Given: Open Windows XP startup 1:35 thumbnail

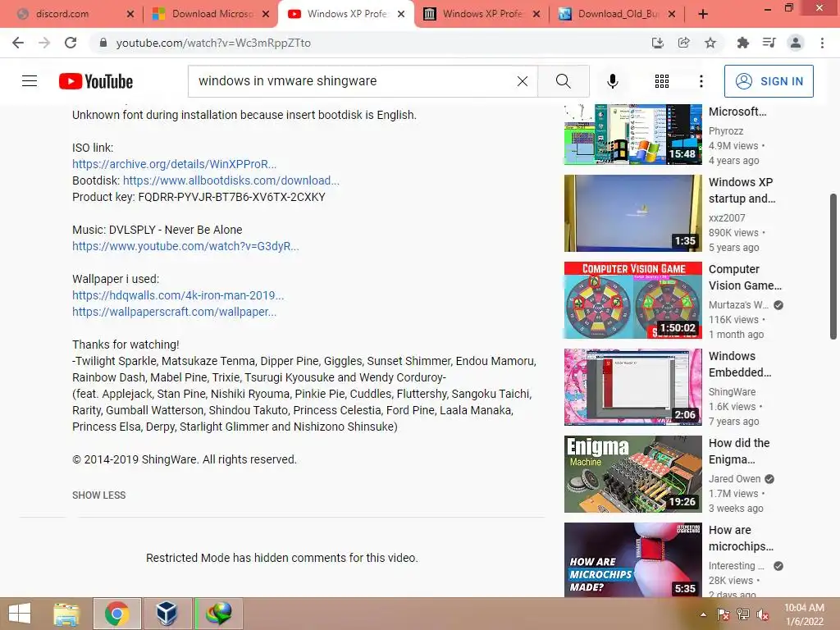Looking at the screenshot, I should point(632,213).
